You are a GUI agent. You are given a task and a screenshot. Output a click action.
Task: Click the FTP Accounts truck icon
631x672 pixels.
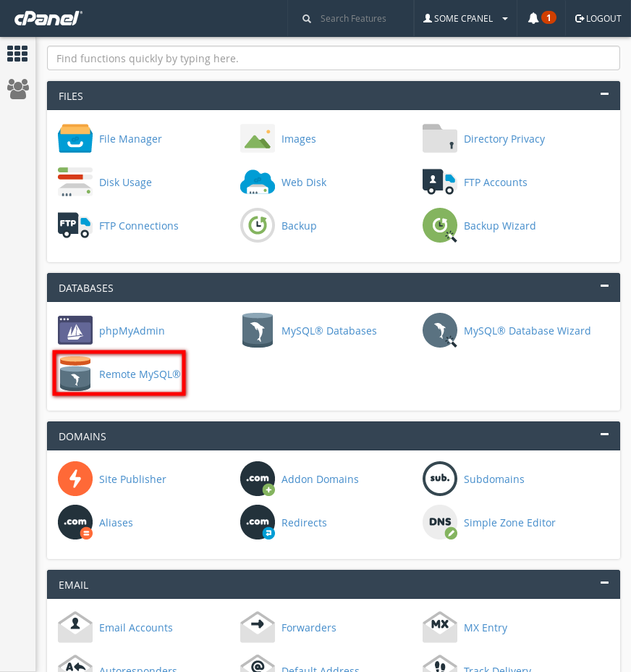tap(440, 182)
